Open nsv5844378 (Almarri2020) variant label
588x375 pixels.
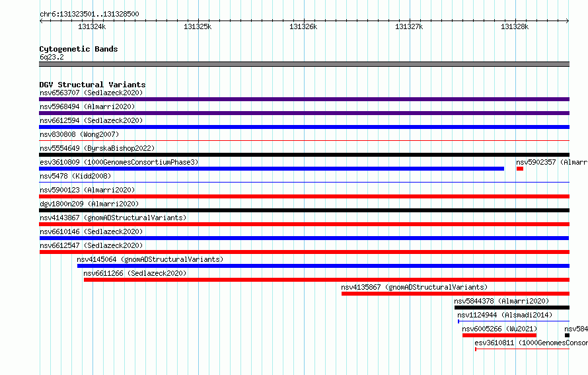point(501,301)
